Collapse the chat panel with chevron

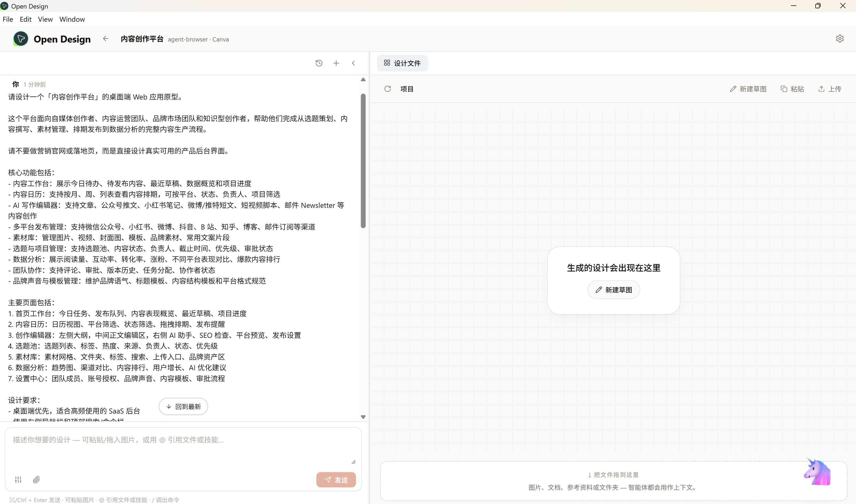pos(353,63)
